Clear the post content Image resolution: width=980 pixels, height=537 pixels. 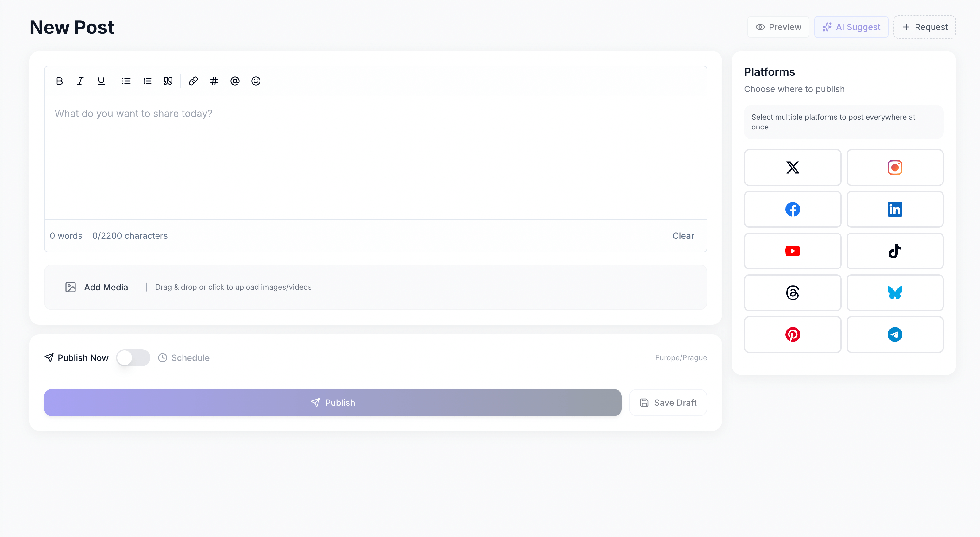pos(683,236)
